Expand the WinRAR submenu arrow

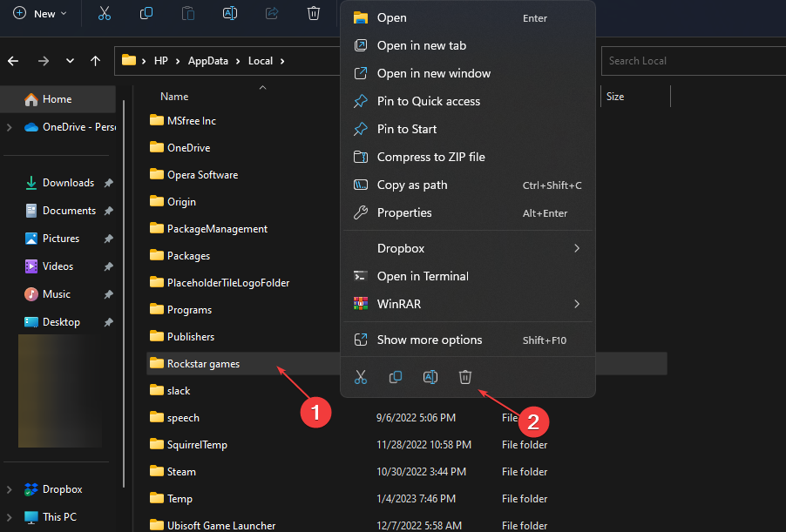[x=577, y=304]
